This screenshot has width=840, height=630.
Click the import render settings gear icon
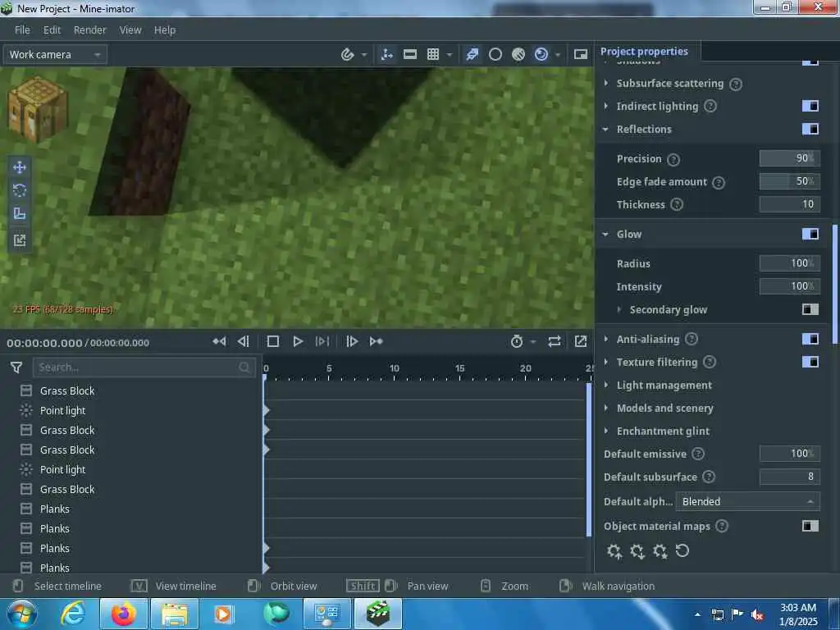coord(614,550)
